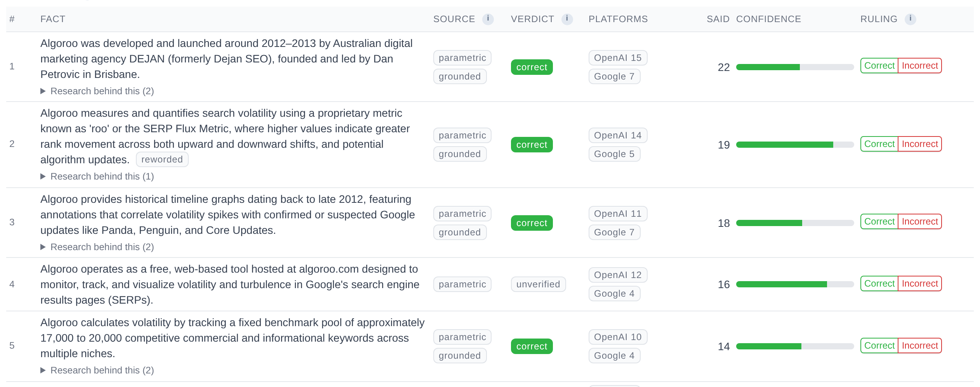Click the FACT column header

[53, 19]
